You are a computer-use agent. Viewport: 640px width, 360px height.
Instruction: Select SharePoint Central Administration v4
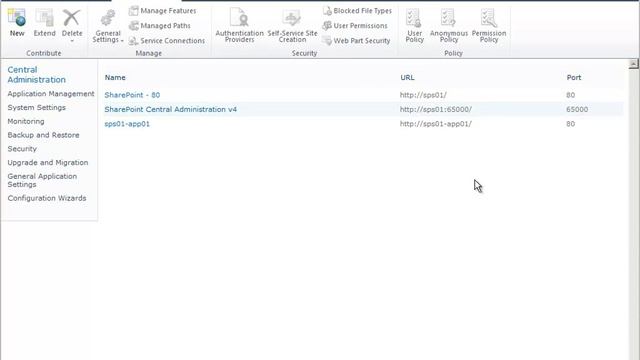(x=171, y=109)
